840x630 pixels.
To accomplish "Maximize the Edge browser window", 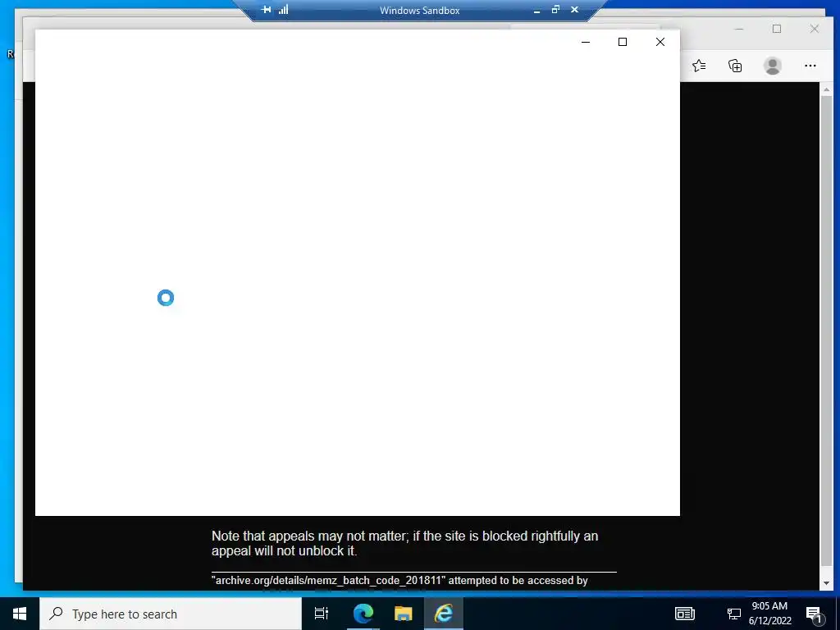I will (777, 29).
